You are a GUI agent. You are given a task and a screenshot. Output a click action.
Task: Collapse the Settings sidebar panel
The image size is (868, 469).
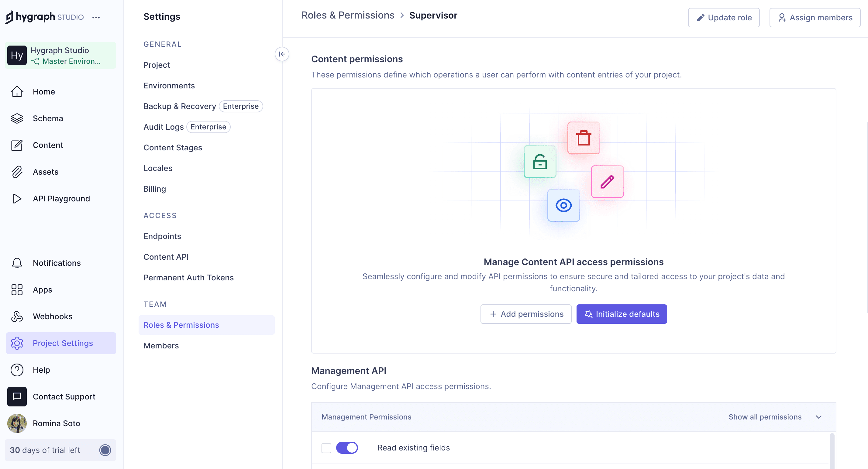(282, 54)
